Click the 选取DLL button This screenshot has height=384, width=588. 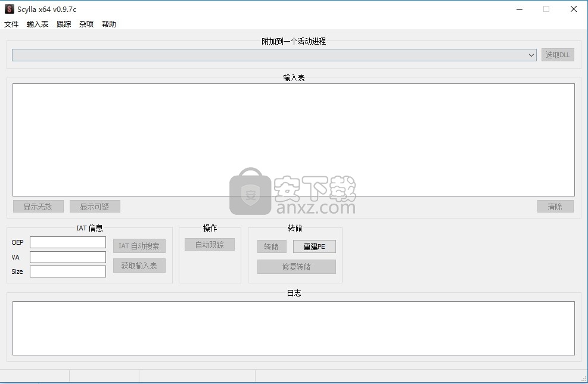coord(558,55)
